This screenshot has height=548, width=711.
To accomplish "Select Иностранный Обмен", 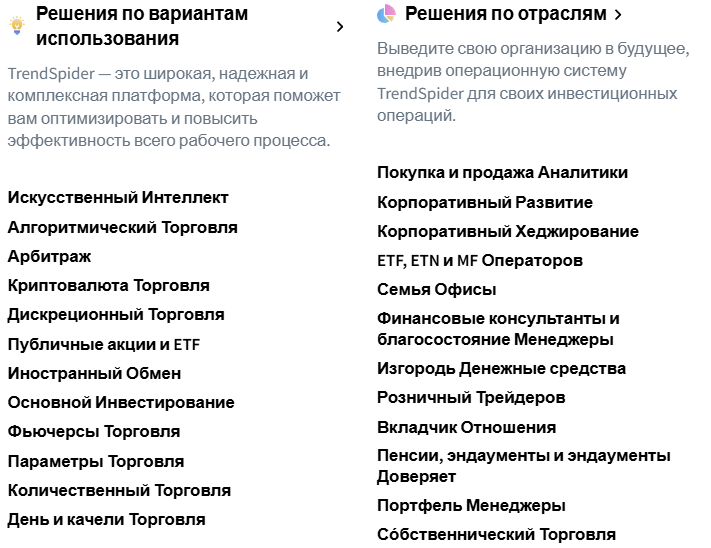I will [94, 373].
